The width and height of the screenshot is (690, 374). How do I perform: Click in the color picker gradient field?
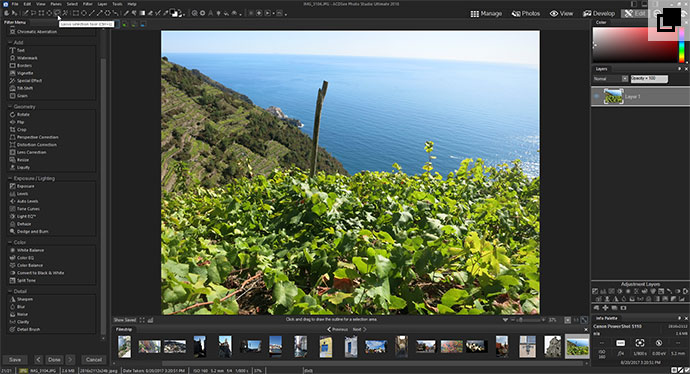(635, 44)
